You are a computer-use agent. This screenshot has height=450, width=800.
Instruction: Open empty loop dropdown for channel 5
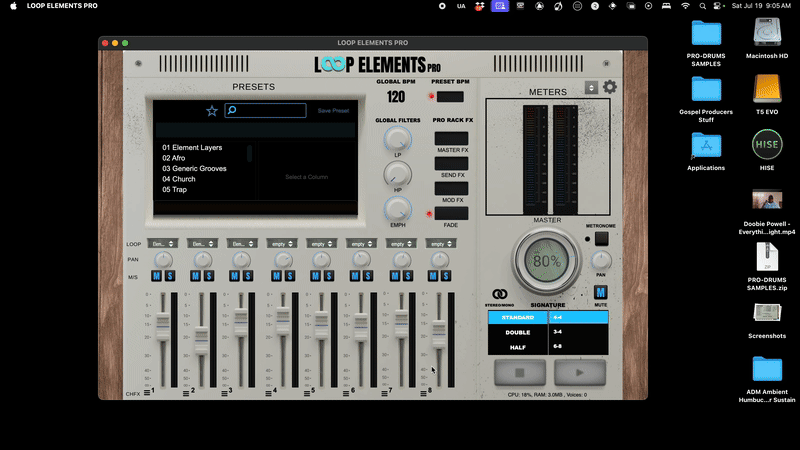pyautogui.click(x=321, y=244)
